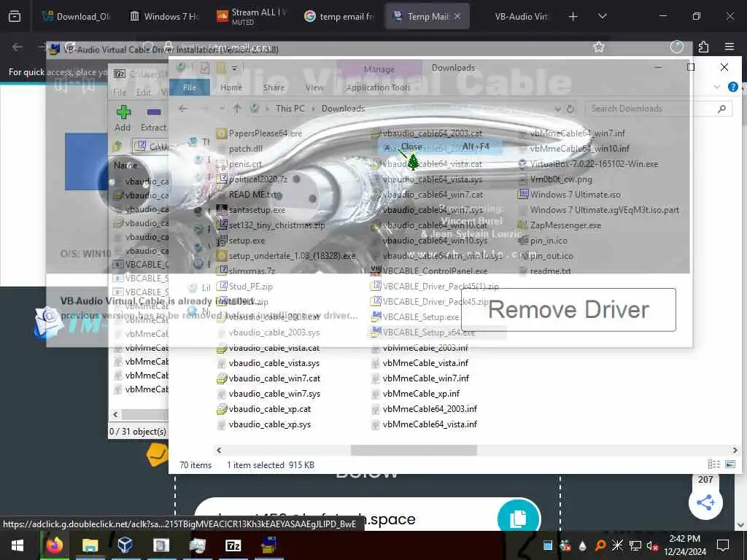Switch to the muted Stream ALL tab
The width and height of the screenshot is (747, 560).
pyautogui.click(x=252, y=17)
